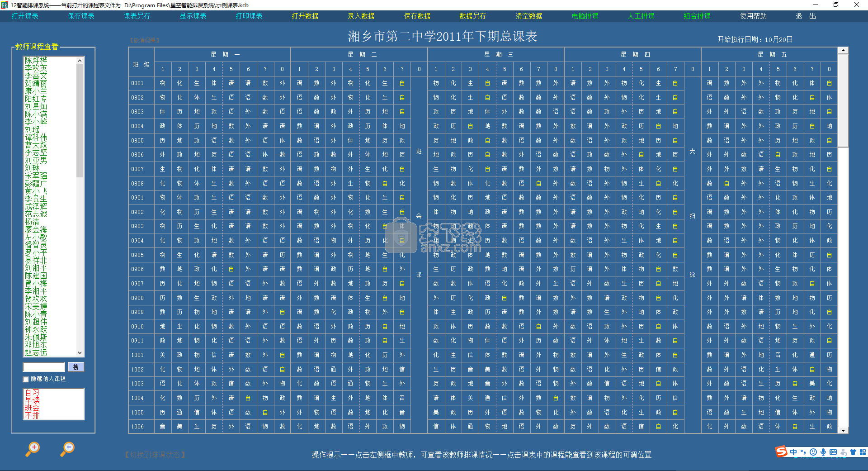
Task: Click the timetable scroll-up arrow
Action: point(843,51)
